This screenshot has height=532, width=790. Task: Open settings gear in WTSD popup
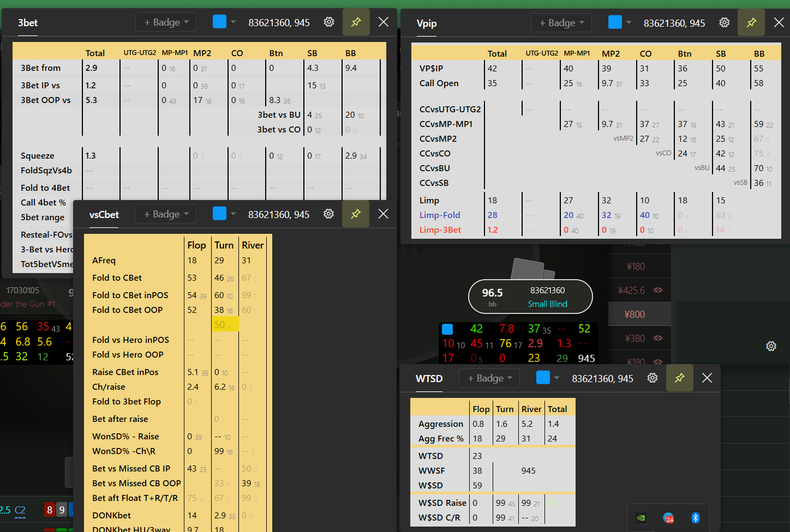coord(653,378)
